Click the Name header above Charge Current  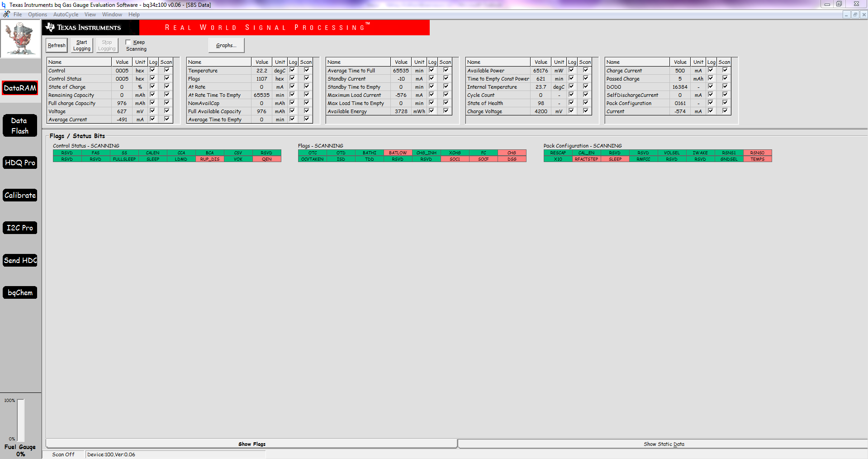coord(637,62)
